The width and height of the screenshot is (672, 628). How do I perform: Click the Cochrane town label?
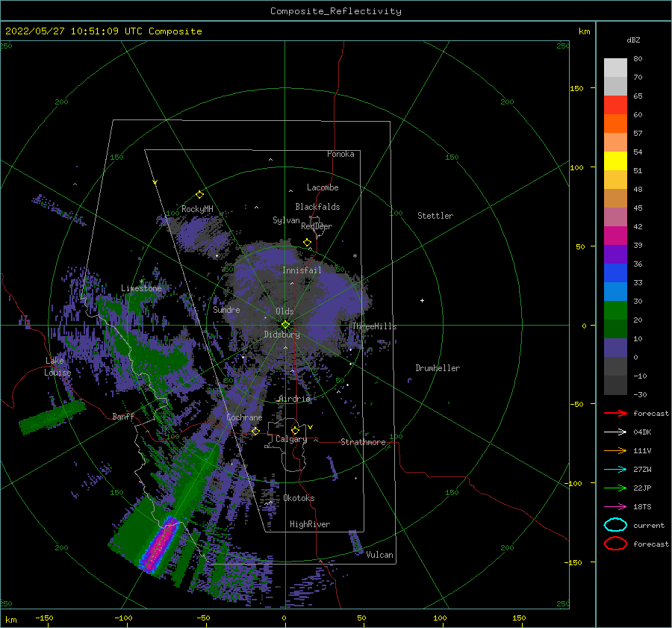244,417
